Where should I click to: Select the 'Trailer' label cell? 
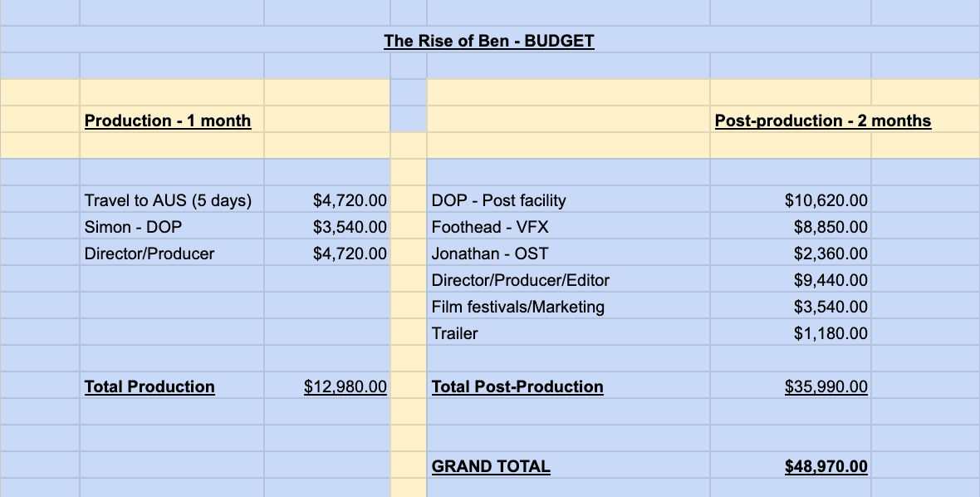pos(455,333)
